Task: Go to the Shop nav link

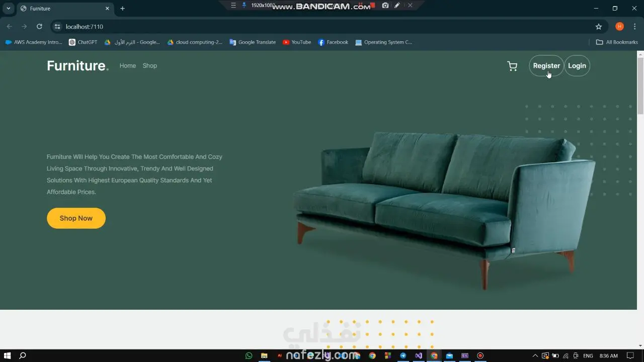Action: tap(149, 66)
